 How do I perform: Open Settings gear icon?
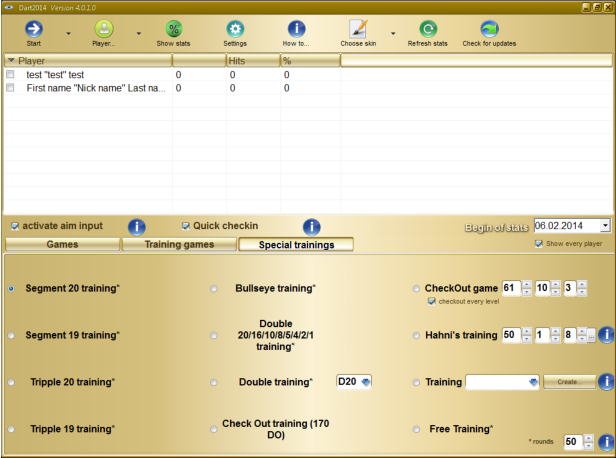(x=235, y=29)
